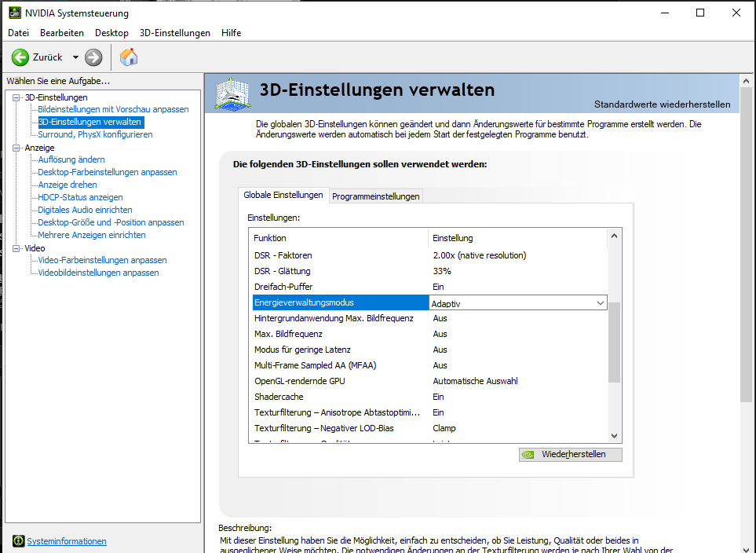This screenshot has height=553, width=756.
Task: Select the Dreifach-Puffer row
Action: 429,287
